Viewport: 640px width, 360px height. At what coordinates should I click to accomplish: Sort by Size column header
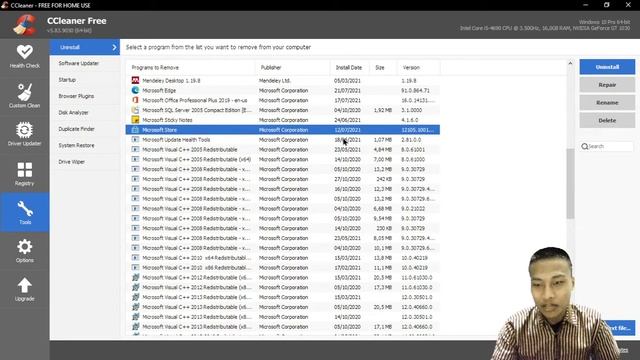point(383,68)
